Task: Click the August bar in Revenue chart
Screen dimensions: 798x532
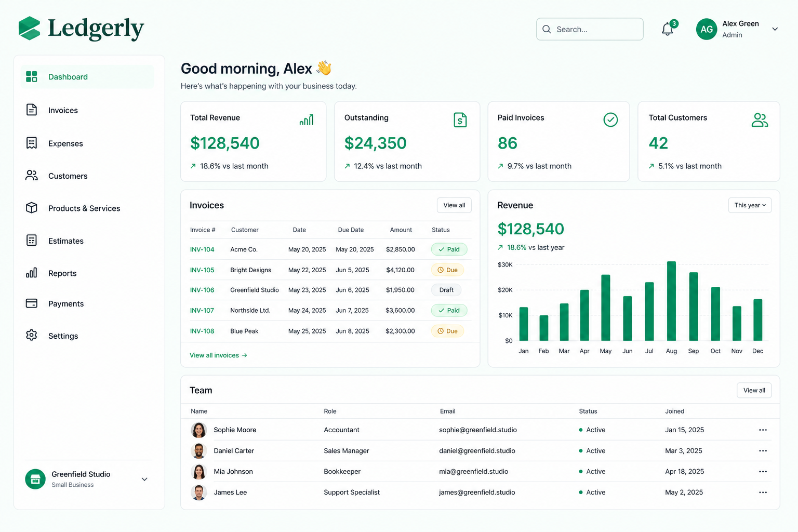Action: pyautogui.click(x=671, y=301)
